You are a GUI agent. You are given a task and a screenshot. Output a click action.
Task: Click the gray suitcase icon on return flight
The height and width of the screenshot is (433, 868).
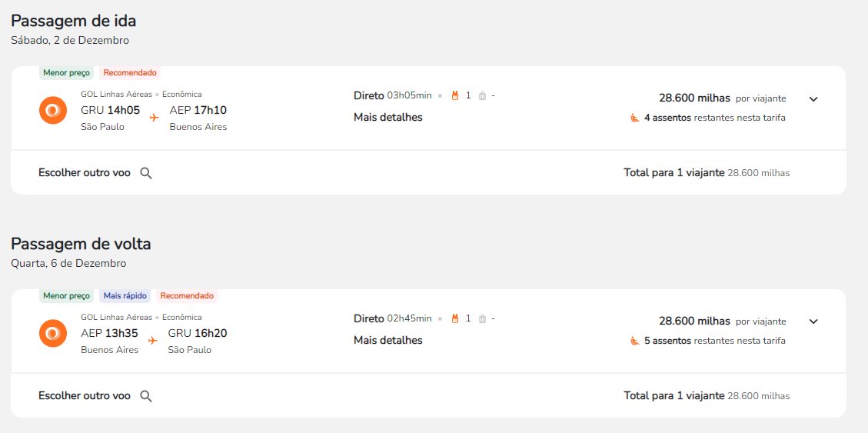482,319
